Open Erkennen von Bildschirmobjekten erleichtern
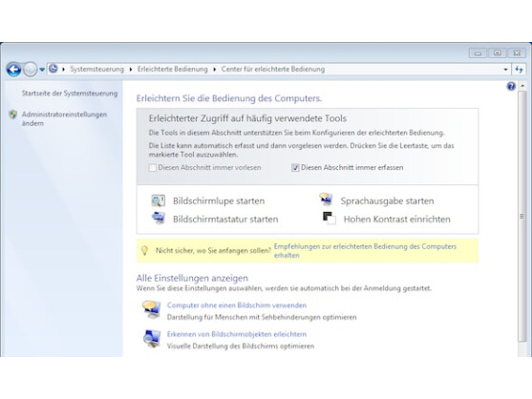Viewport: 532px width, 399px height. pos(237,334)
